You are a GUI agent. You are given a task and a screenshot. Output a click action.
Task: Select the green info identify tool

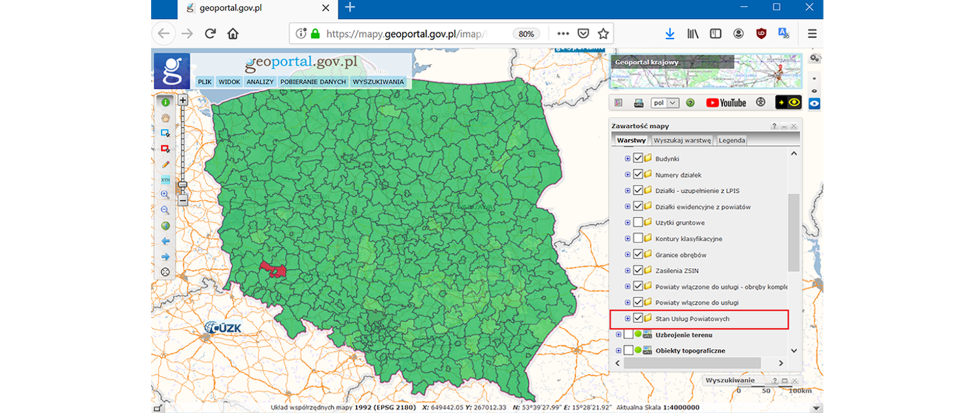[165, 102]
